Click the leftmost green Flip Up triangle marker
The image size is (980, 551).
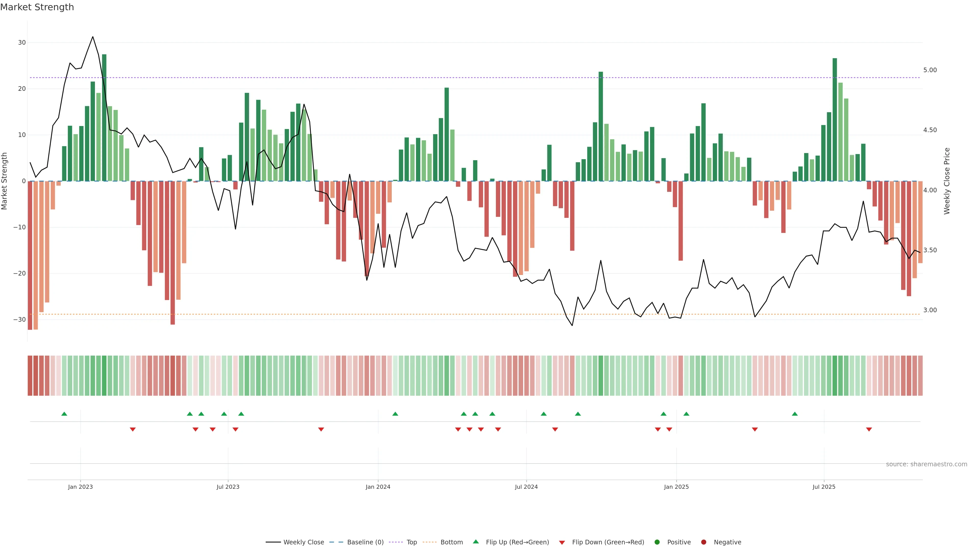coord(64,414)
